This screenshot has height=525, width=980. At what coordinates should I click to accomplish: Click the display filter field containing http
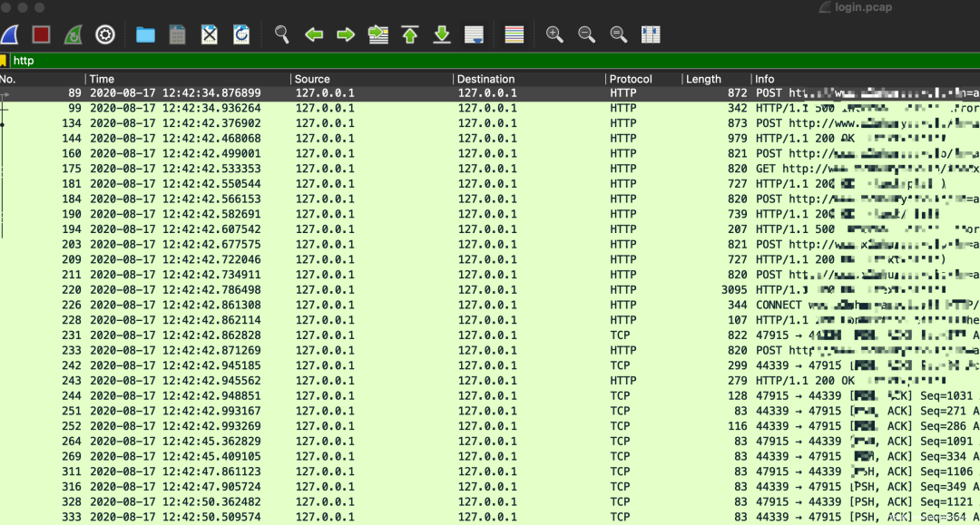coord(494,61)
